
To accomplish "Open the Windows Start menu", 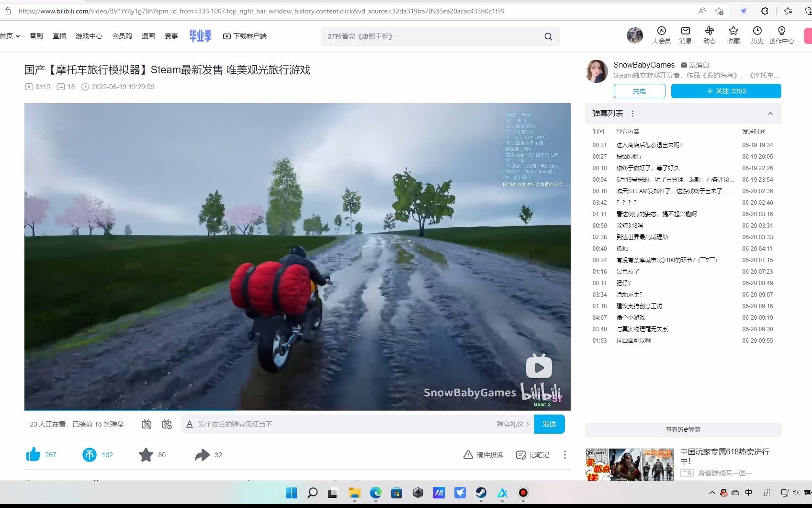I will coord(291,493).
